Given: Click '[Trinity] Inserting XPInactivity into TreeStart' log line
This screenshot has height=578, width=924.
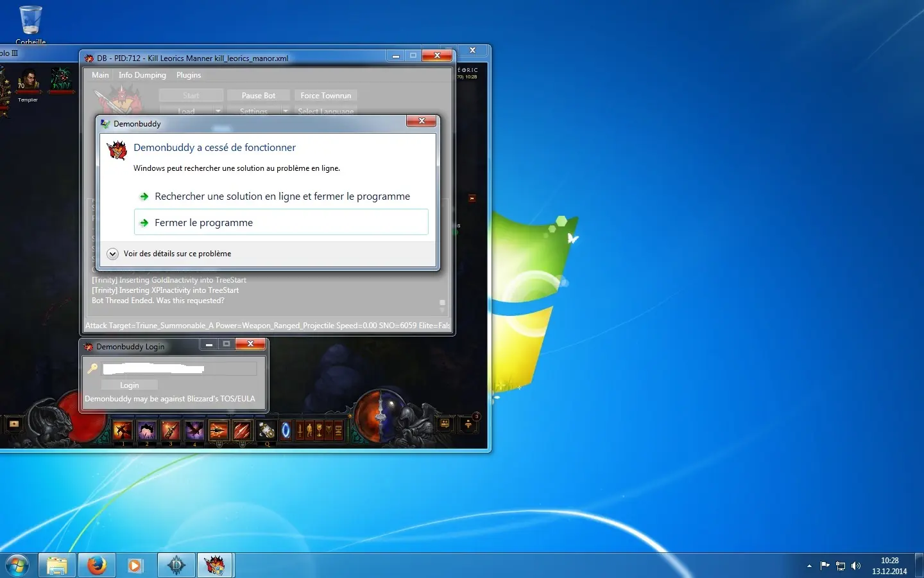Looking at the screenshot, I should coord(165,290).
